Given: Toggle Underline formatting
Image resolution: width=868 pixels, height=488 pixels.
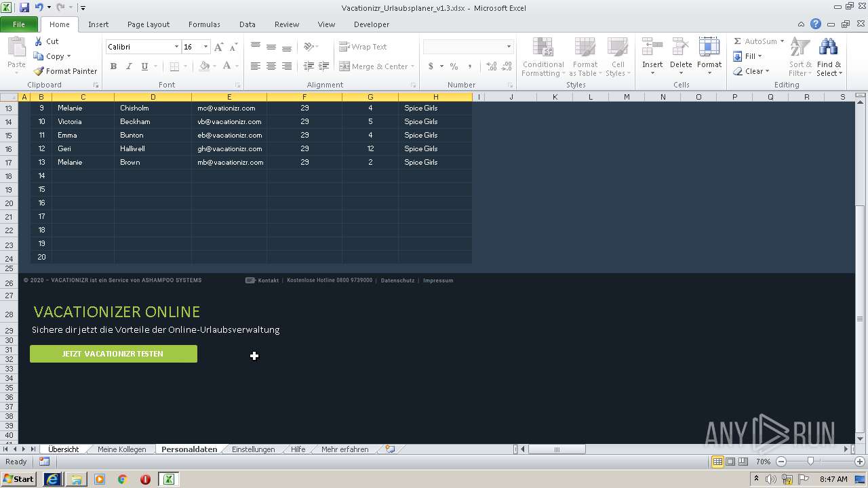Looking at the screenshot, I should click(144, 66).
